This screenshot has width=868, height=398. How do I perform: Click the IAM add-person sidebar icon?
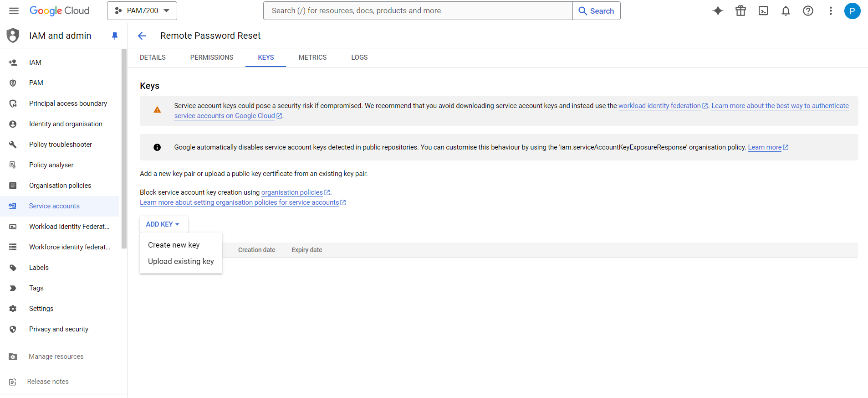coord(13,62)
